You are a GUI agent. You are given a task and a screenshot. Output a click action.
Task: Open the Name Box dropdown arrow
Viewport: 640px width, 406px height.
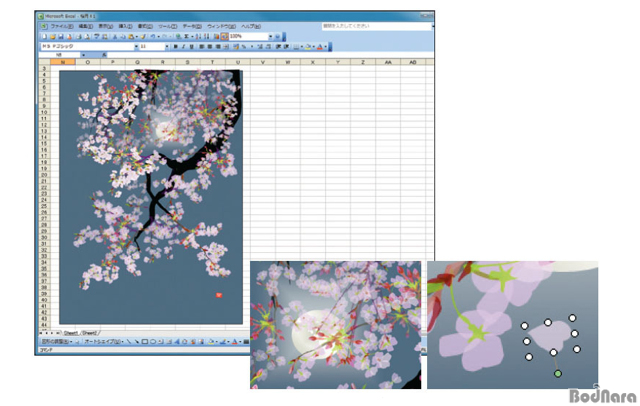click(84, 55)
